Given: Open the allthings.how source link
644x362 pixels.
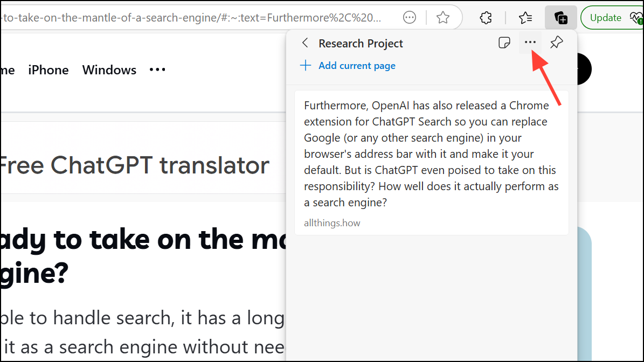Looking at the screenshot, I should pos(332,222).
